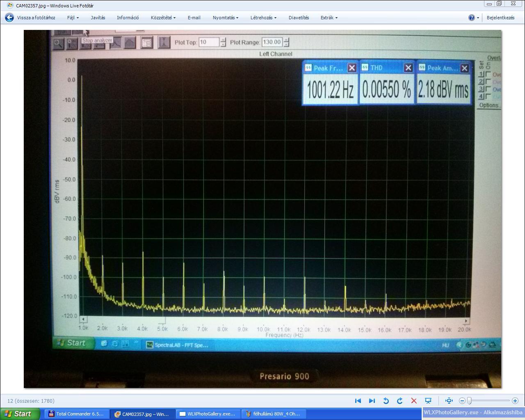Tick overlay checkbox 3 in the photographed SpectraLAB
Image resolution: width=525 pixels, height=420 pixels.
(x=488, y=89)
